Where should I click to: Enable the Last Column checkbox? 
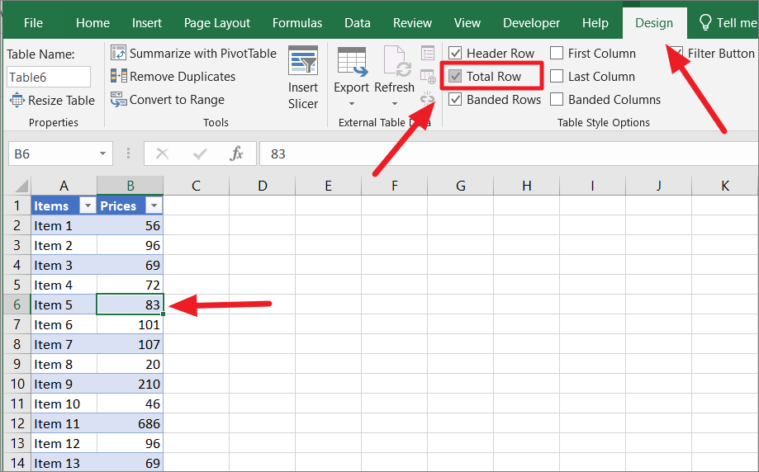557,76
